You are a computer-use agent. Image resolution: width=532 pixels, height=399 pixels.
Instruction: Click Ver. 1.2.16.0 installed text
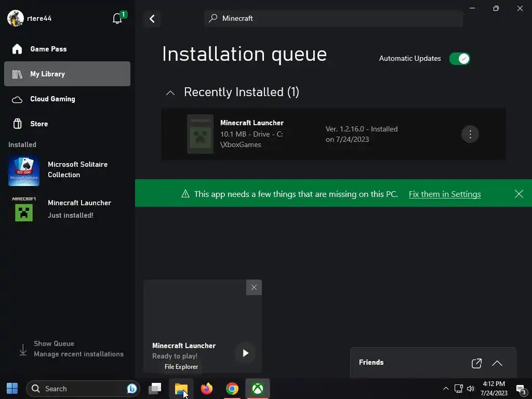coord(362,134)
